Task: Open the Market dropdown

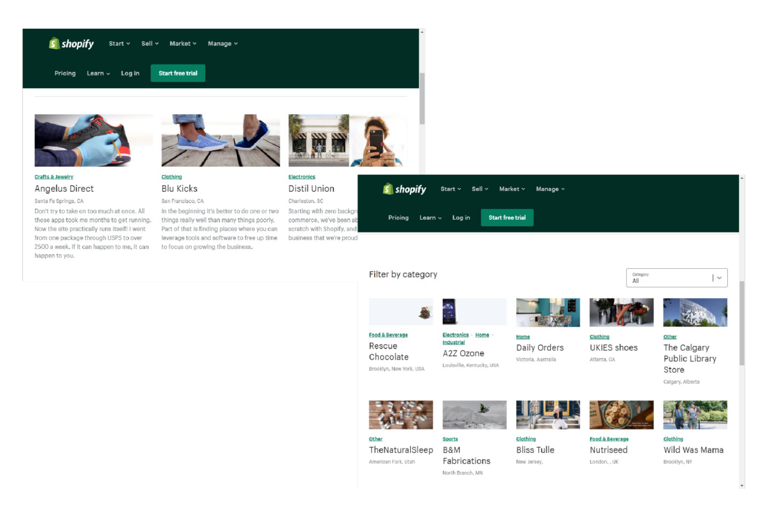Action: [511, 189]
